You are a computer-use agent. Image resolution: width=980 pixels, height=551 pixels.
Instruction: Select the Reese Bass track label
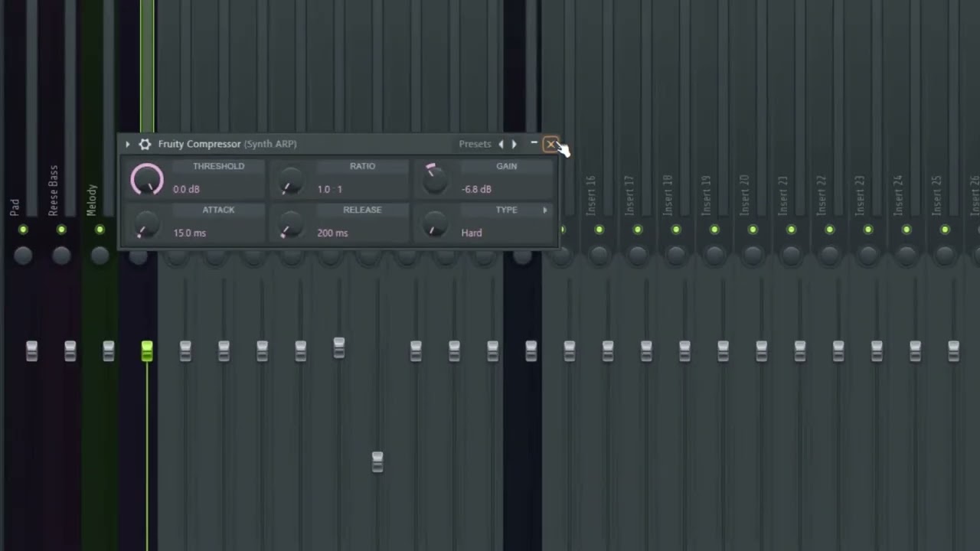pos(53,191)
